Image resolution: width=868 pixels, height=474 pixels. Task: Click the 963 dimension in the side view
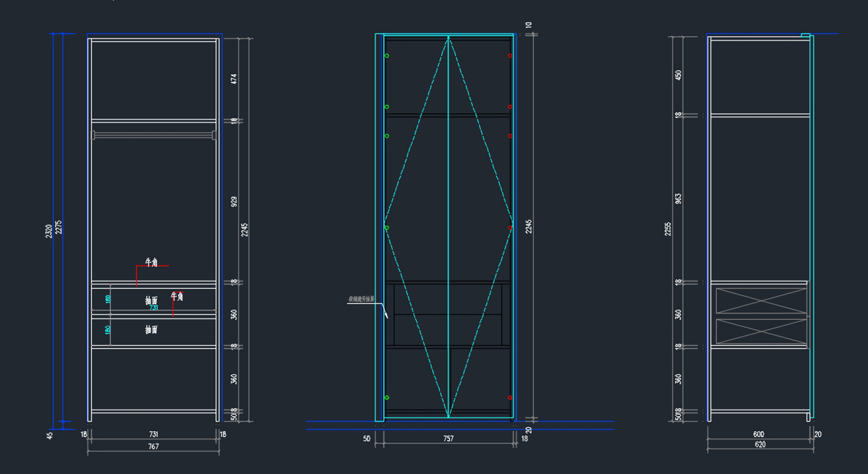point(678,198)
